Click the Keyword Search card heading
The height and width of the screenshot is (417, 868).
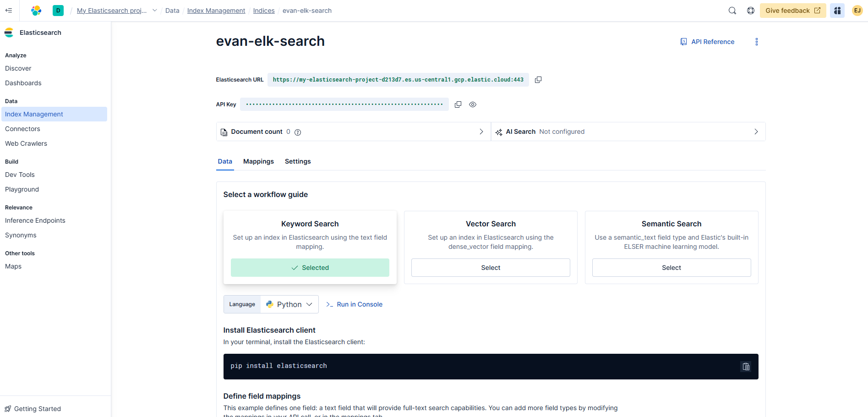[x=310, y=224]
